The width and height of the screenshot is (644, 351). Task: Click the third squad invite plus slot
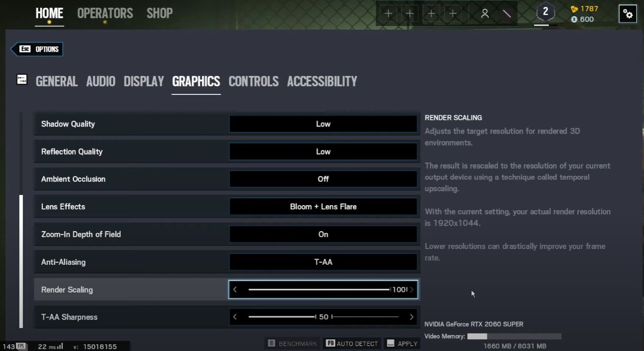[432, 14]
